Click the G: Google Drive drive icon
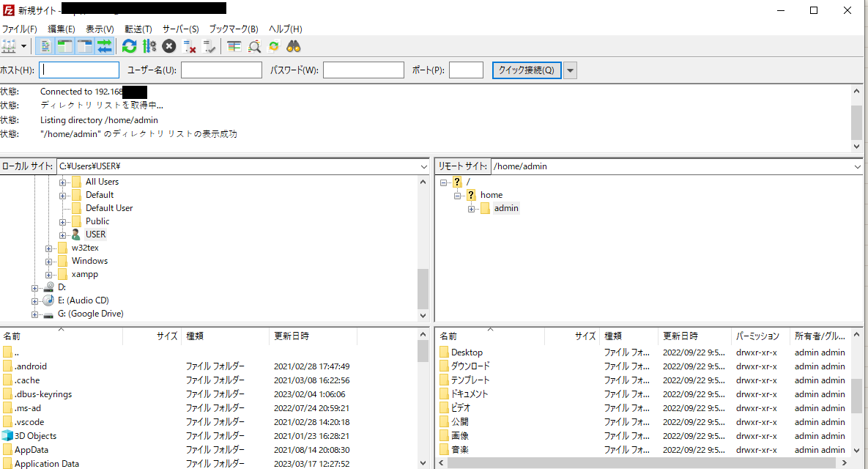The width and height of the screenshot is (868, 469). coord(49,314)
